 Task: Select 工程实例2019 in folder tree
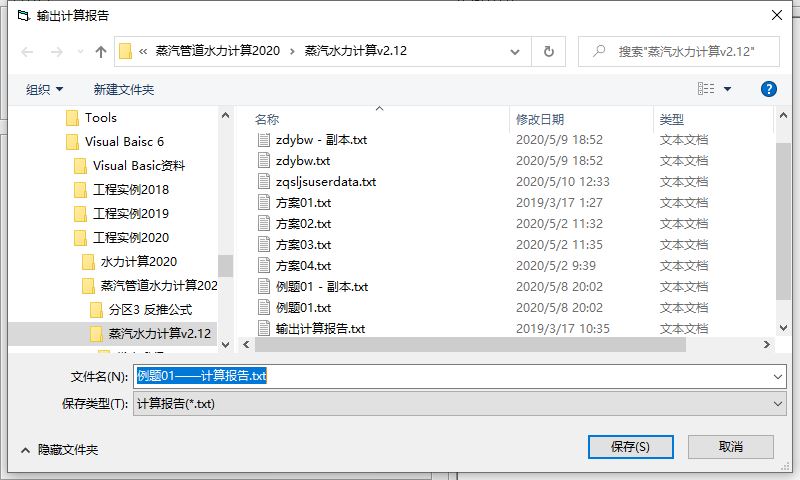(130, 213)
